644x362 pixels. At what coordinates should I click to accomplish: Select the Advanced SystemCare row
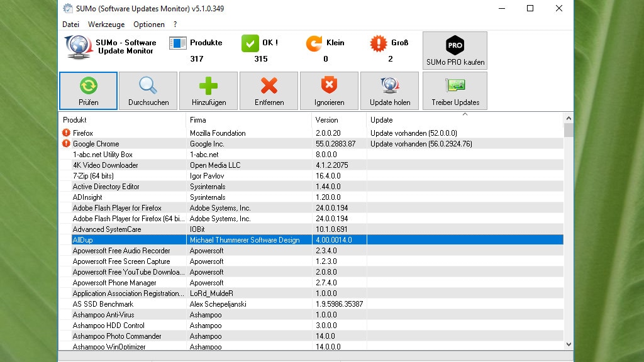311,229
